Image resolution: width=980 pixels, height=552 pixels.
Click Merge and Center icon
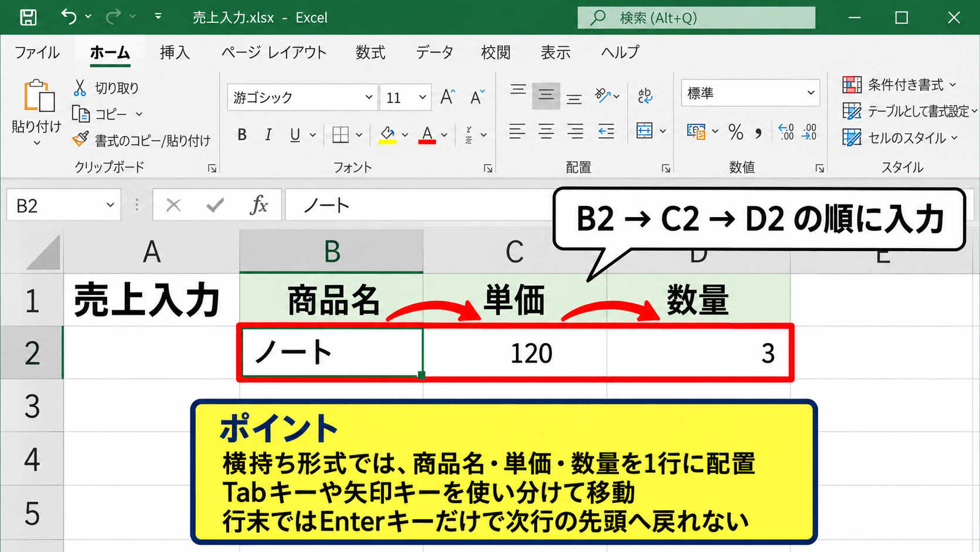(x=645, y=131)
